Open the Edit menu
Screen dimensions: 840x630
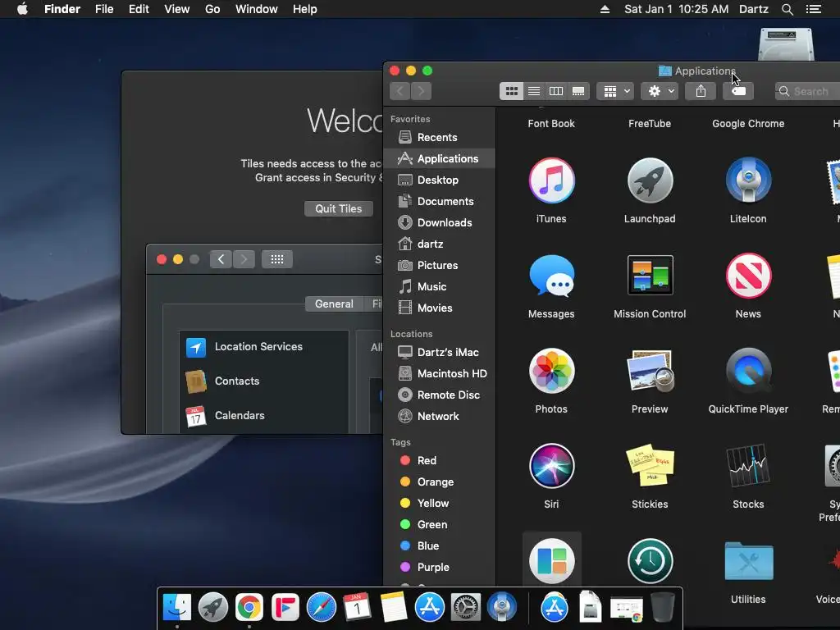139,9
